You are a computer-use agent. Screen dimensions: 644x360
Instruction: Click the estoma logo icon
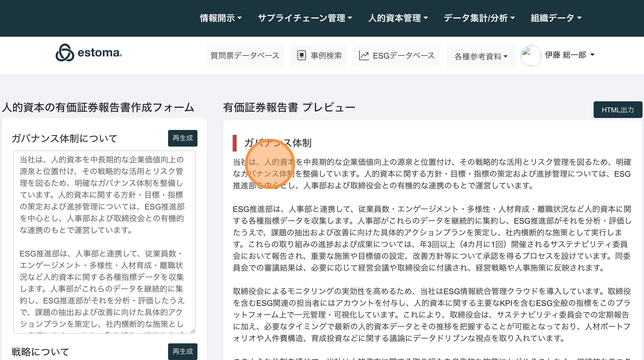[65, 53]
